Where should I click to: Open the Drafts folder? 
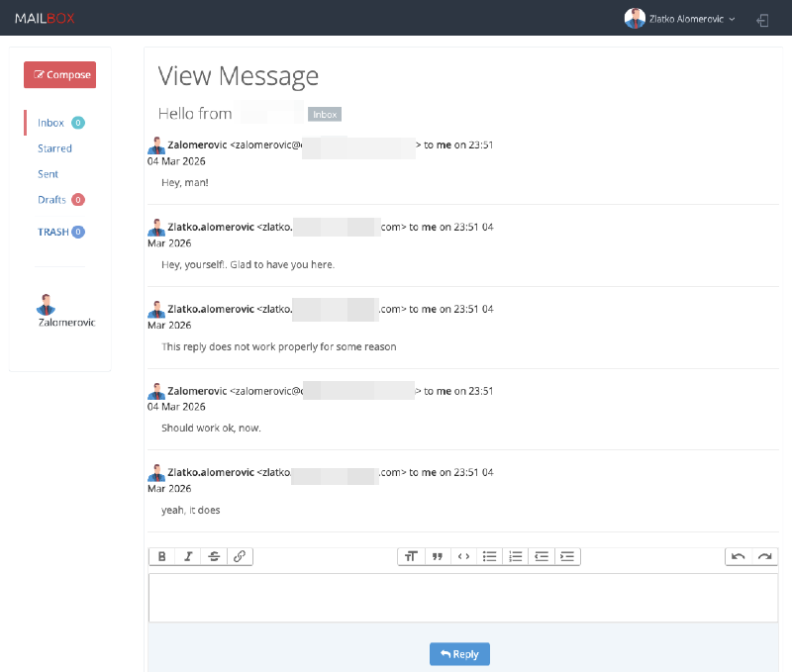click(51, 200)
